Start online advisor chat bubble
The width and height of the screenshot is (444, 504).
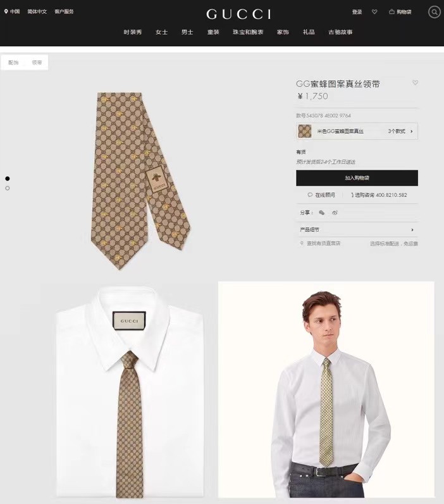[x=310, y=195]
